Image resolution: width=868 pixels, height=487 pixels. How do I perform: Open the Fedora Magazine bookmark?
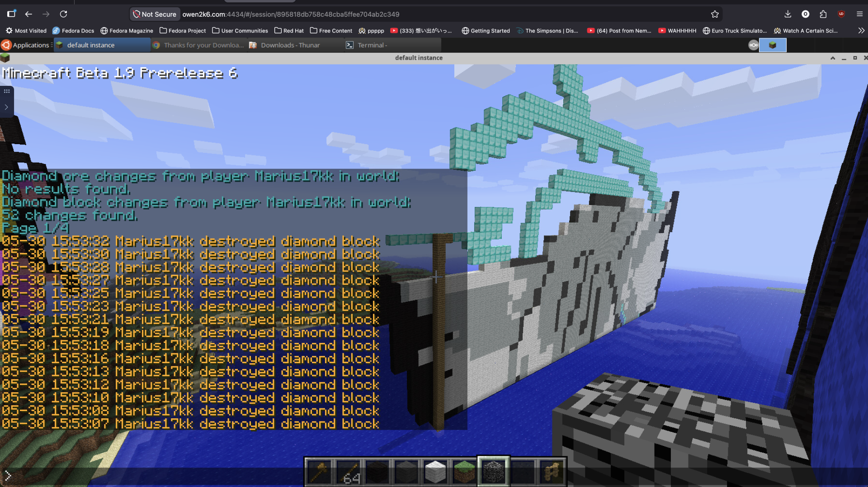(127, 31)
